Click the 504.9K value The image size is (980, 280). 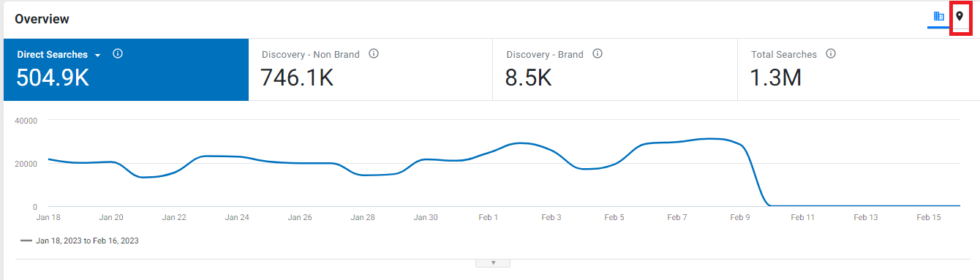(x=53, y=77)
